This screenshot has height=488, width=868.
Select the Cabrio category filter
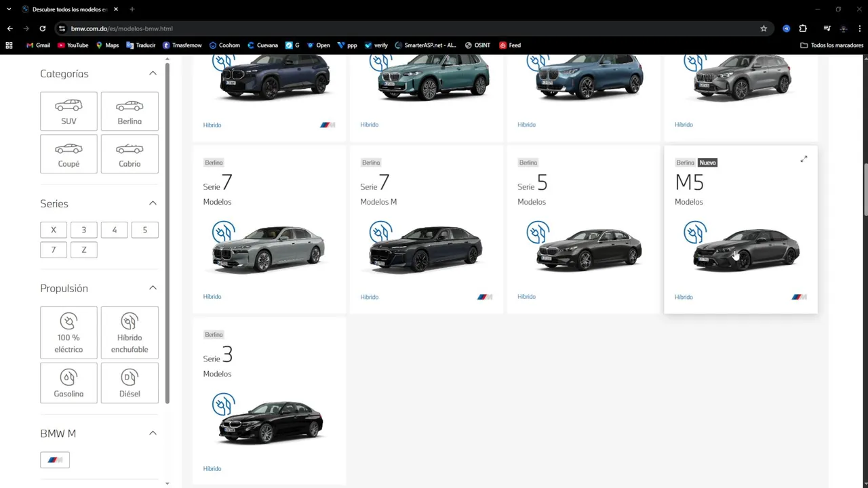tap(130, 154)
